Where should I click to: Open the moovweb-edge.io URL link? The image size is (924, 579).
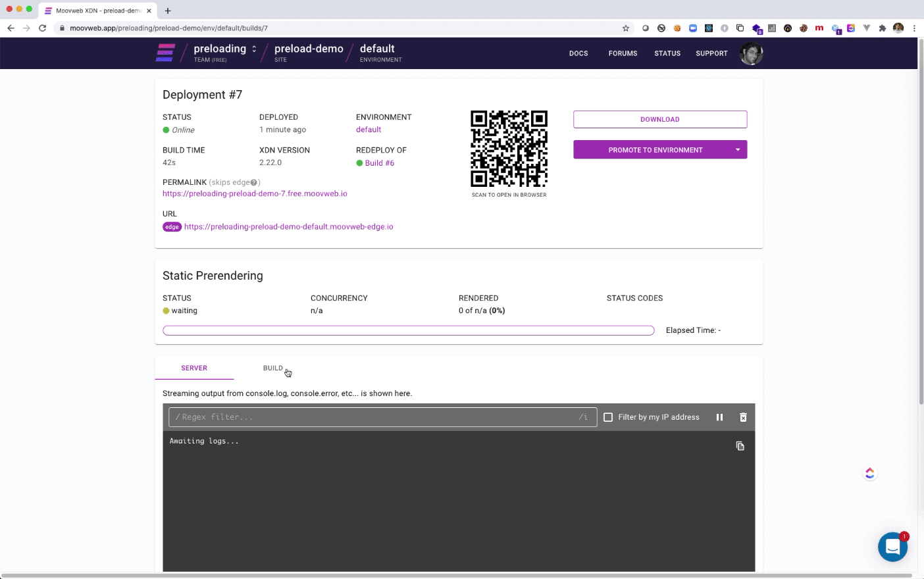coord(288,227)
